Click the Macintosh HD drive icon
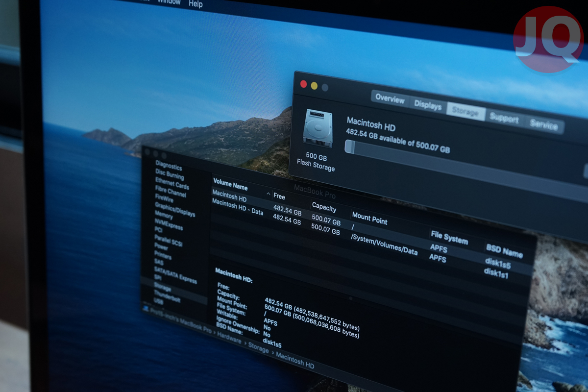 click(318, 128)
